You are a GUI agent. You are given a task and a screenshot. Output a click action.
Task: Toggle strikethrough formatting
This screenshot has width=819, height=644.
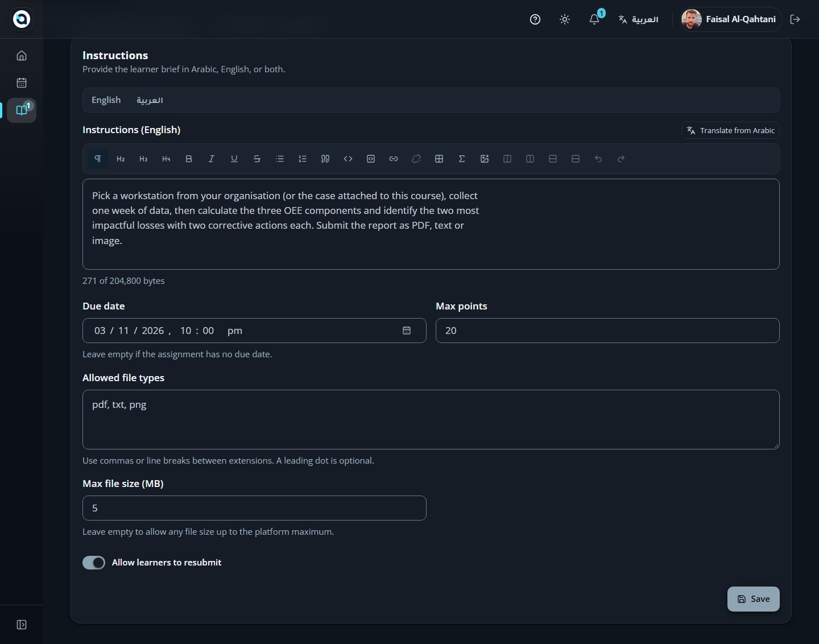(257, 159)
